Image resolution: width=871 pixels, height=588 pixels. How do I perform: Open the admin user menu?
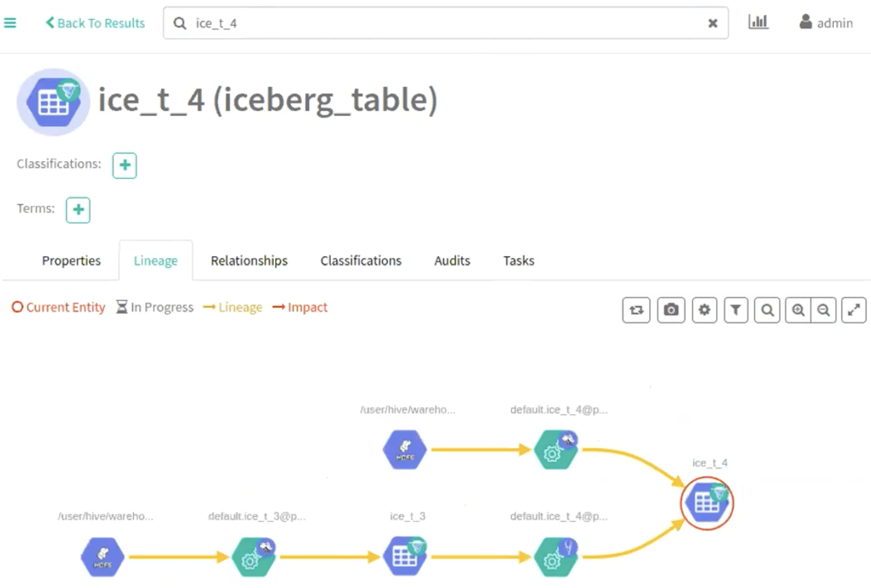click(x=826, y=23)
